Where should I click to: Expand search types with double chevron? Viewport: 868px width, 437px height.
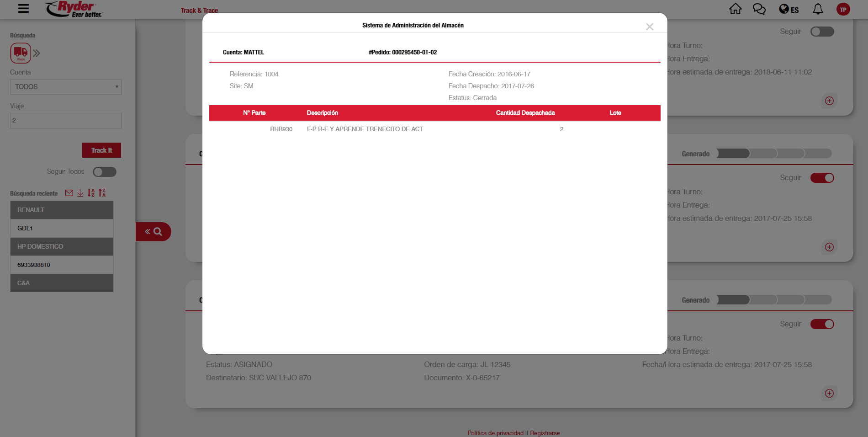(x=37, y=53)
